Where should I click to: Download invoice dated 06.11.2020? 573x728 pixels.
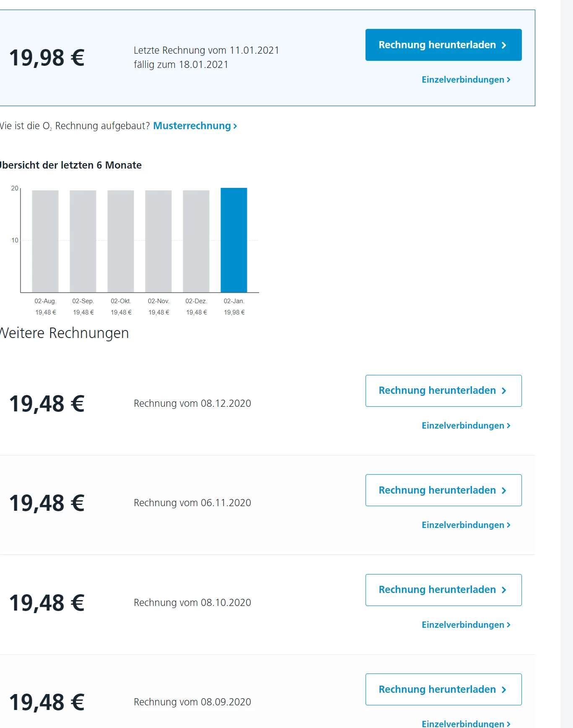tap(443, 490)
